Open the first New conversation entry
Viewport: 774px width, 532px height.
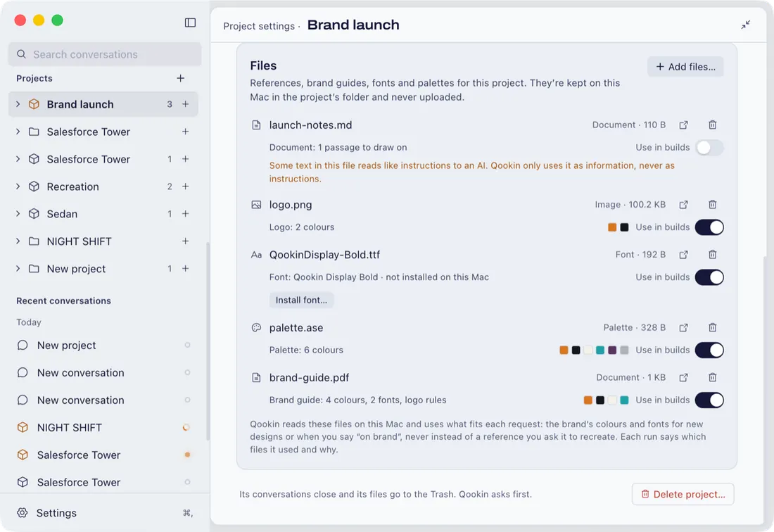[x=103, y=372]
